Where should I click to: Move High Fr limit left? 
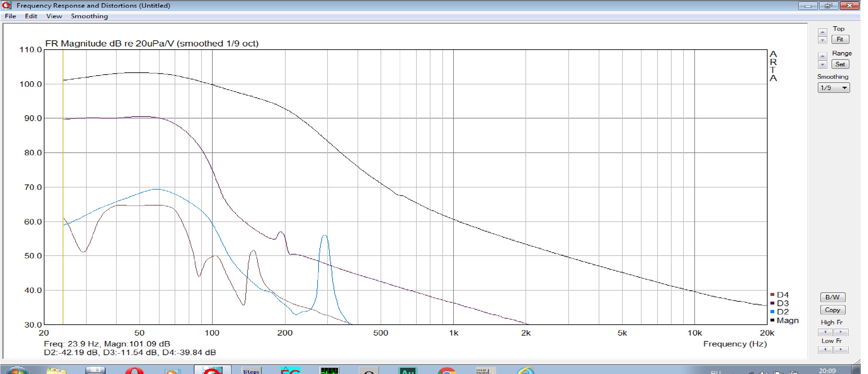click(825, 332)
